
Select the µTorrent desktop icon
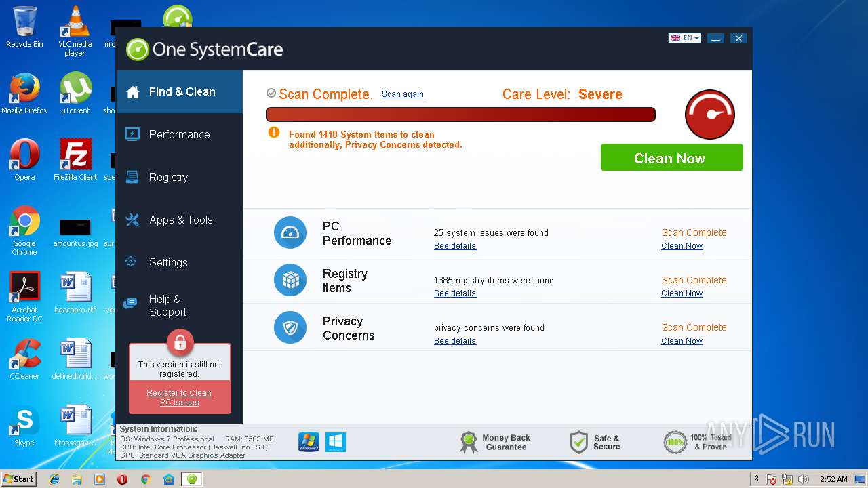[x=75, y=94]
